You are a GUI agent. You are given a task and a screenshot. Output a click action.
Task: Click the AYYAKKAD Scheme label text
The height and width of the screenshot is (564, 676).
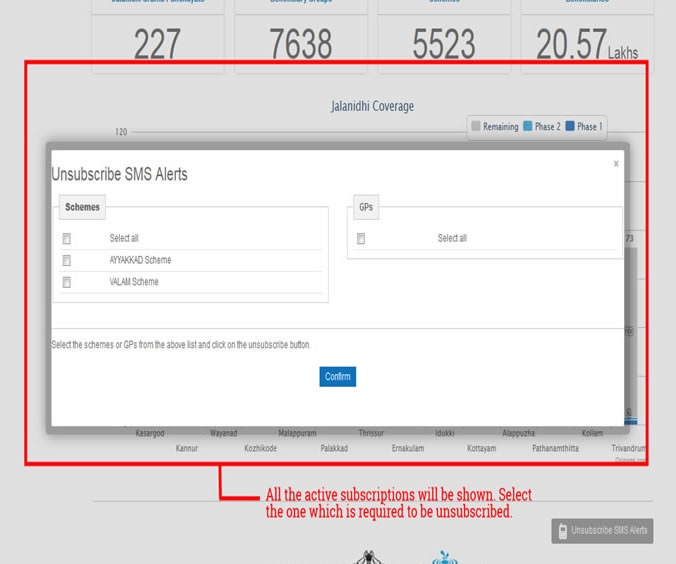click(140, 261)
